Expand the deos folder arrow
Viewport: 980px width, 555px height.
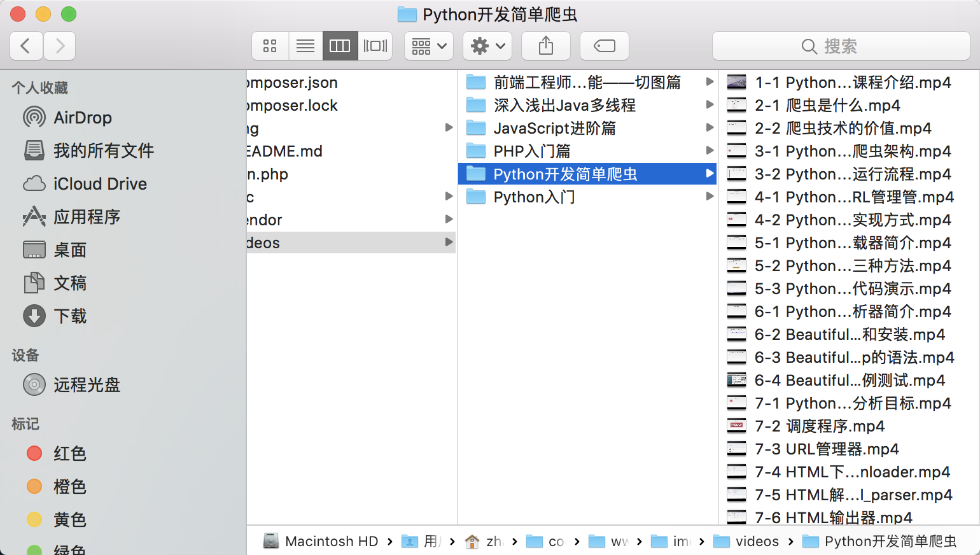coord(449,242)
